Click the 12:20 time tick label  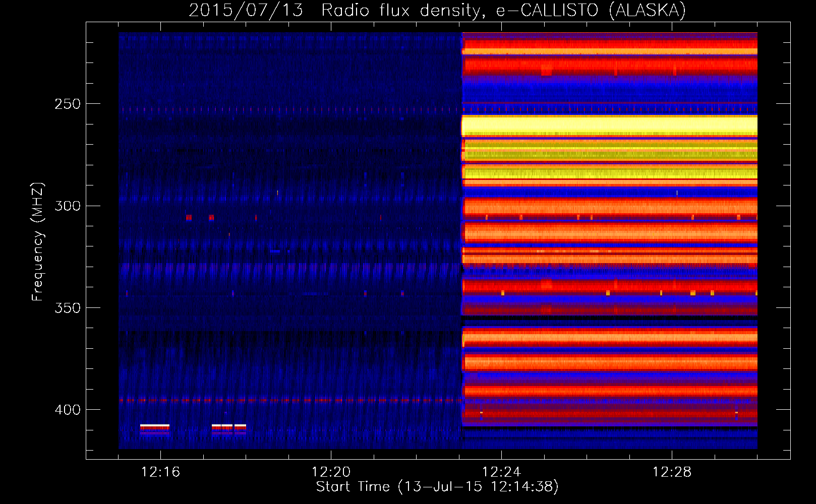pos(331,472)
